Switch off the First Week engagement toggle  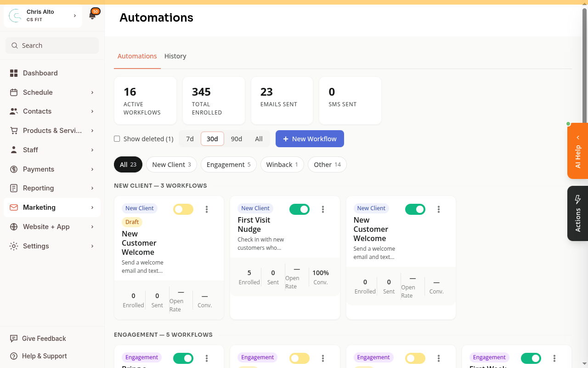[x=531, y=358]
